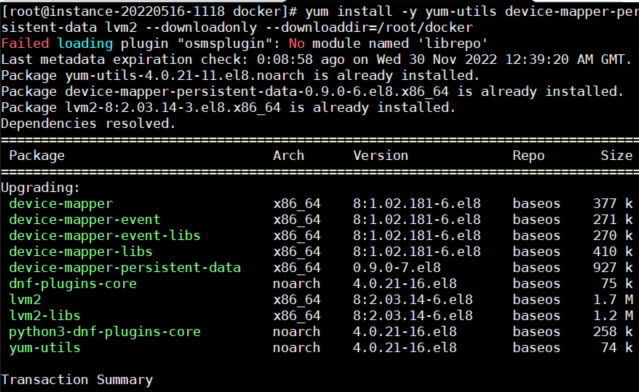Click the red 'Failed' word
This screenshot has height=392, width=639.
coord(25,43)
